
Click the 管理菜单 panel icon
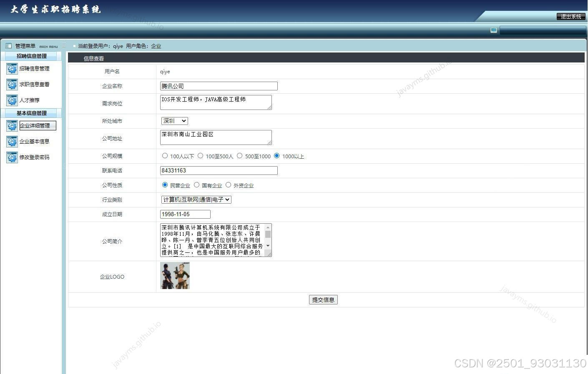click(8, 46)
